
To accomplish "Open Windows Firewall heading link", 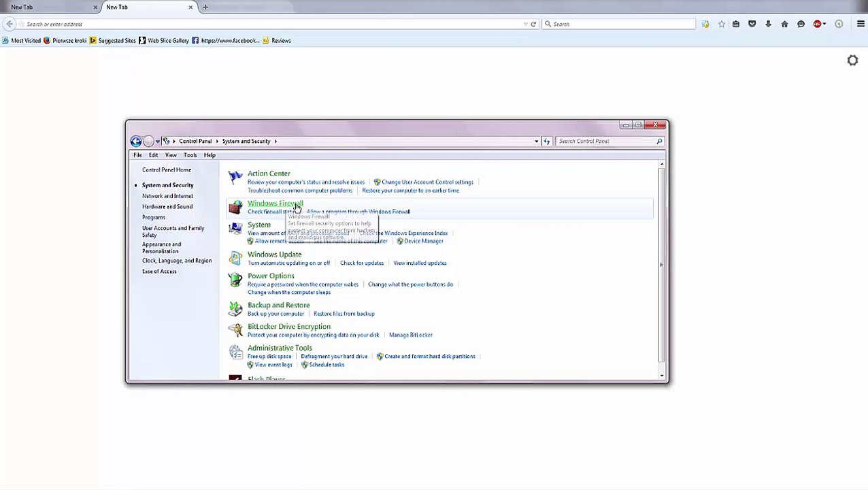I will pyautogui.click(x=275, y=203).
